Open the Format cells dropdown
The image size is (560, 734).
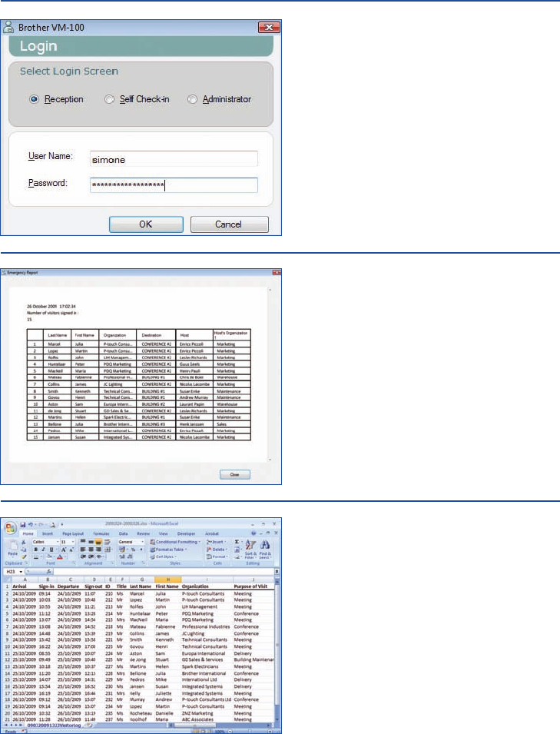point(217,556)
